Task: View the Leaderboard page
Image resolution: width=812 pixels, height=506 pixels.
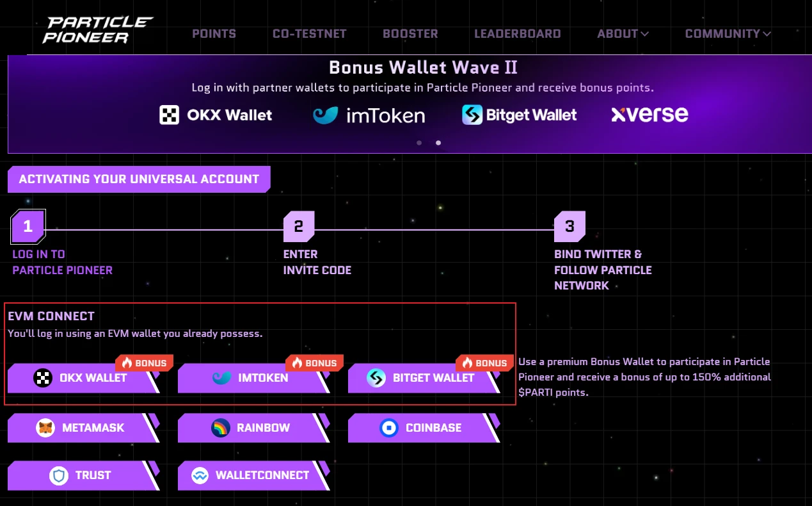Action: (x=517, y=34)
